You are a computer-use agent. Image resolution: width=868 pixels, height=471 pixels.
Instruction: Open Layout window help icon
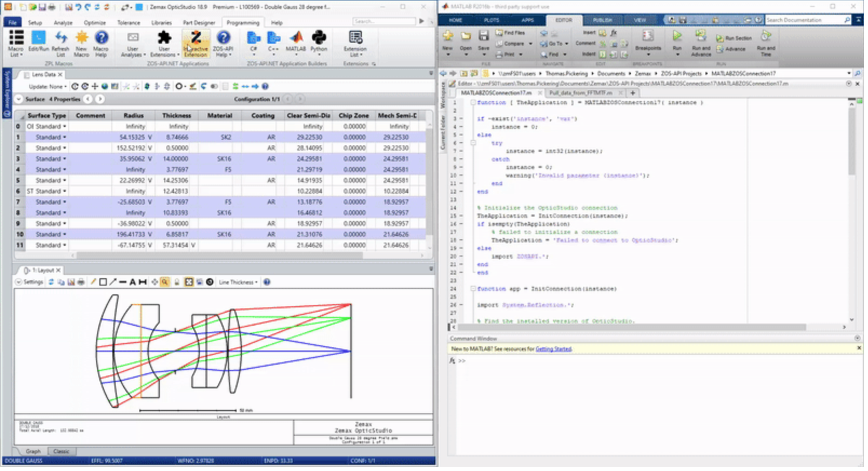click(x=267, y=282)
